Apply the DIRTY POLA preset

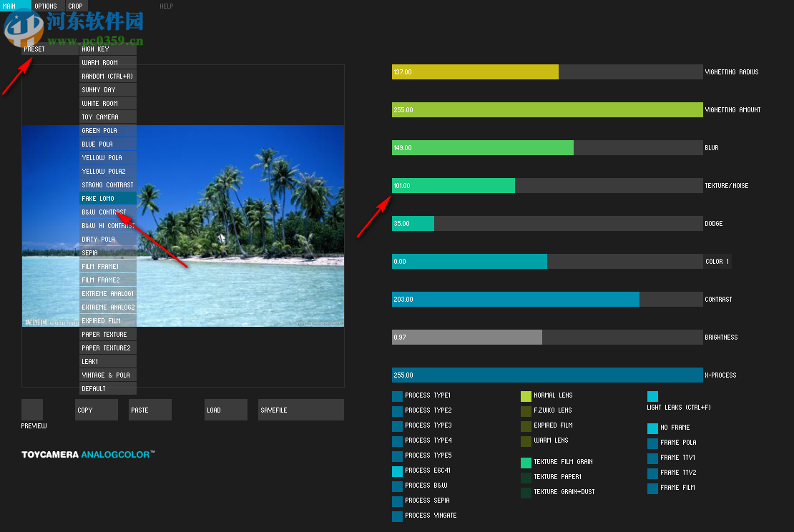click(x=108, y=240)
